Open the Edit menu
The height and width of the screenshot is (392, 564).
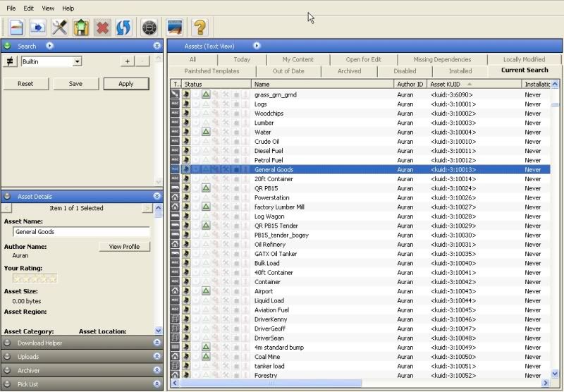pyautogui.click(x=28, y=8)
